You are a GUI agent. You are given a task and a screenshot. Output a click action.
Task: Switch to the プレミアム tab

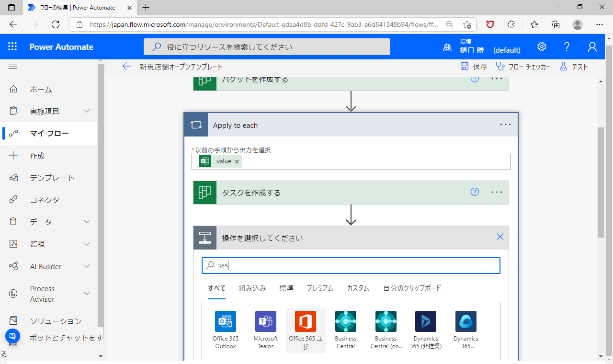click(x=320, y=288)
